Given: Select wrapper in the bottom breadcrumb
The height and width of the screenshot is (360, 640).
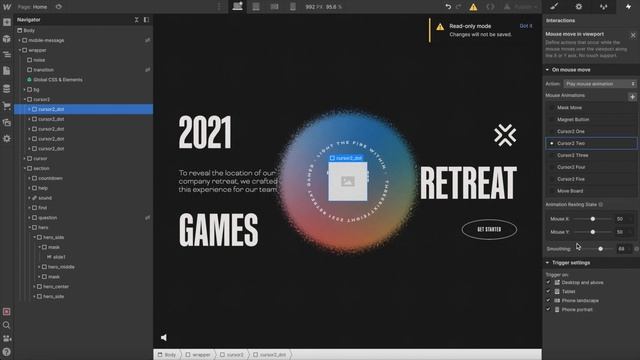Looking at the screenshot, I should coord(198,355).
